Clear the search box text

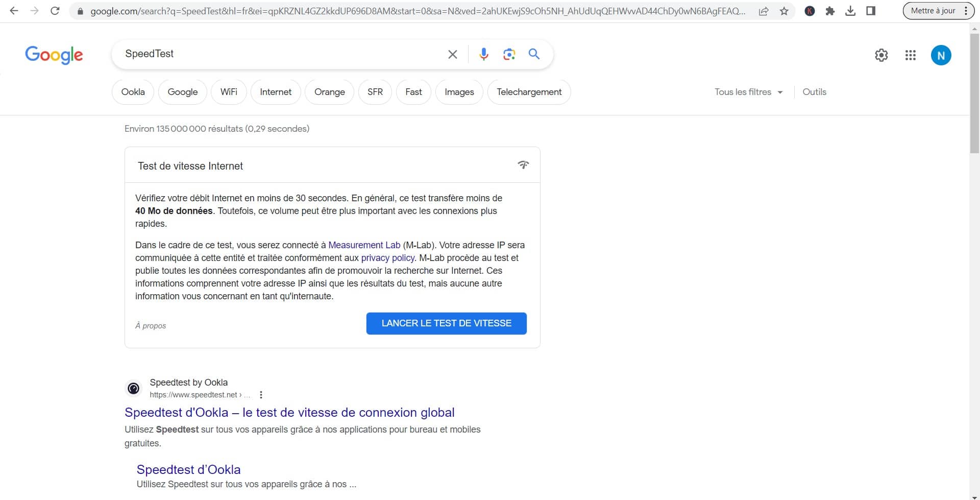[452, 54]
